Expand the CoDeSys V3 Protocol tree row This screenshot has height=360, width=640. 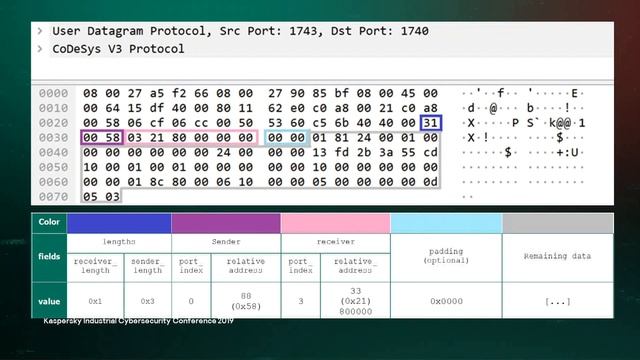pyautogui.click(x=40, y=49)
